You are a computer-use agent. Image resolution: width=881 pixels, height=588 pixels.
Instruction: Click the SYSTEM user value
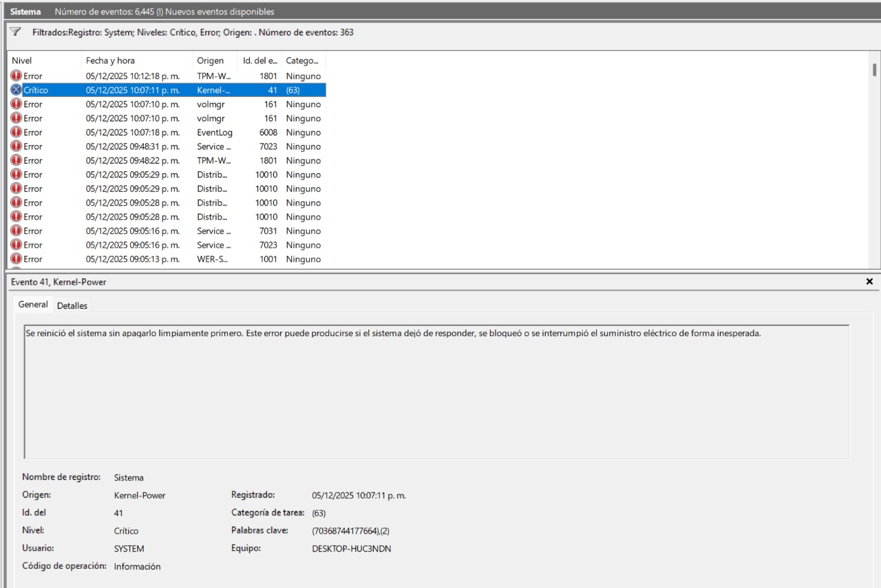pyautogui.click(x=129, y=549)
